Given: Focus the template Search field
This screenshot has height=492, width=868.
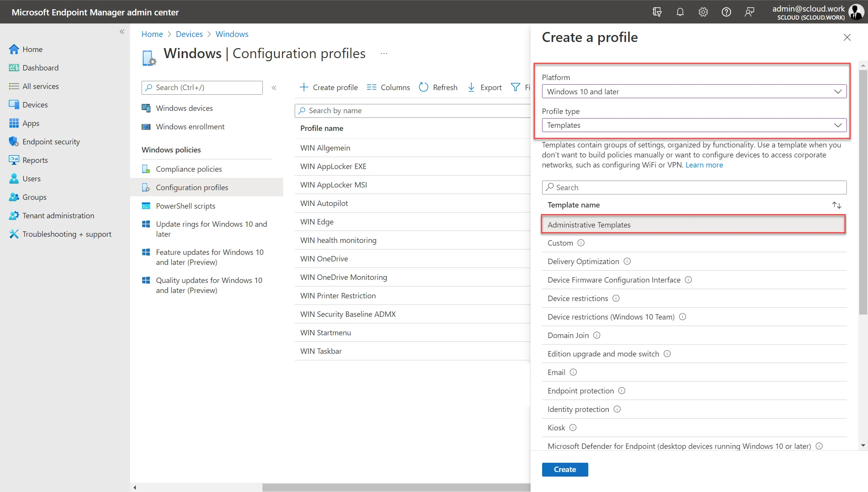Looking at the screenshot, I should pos(694,187).
